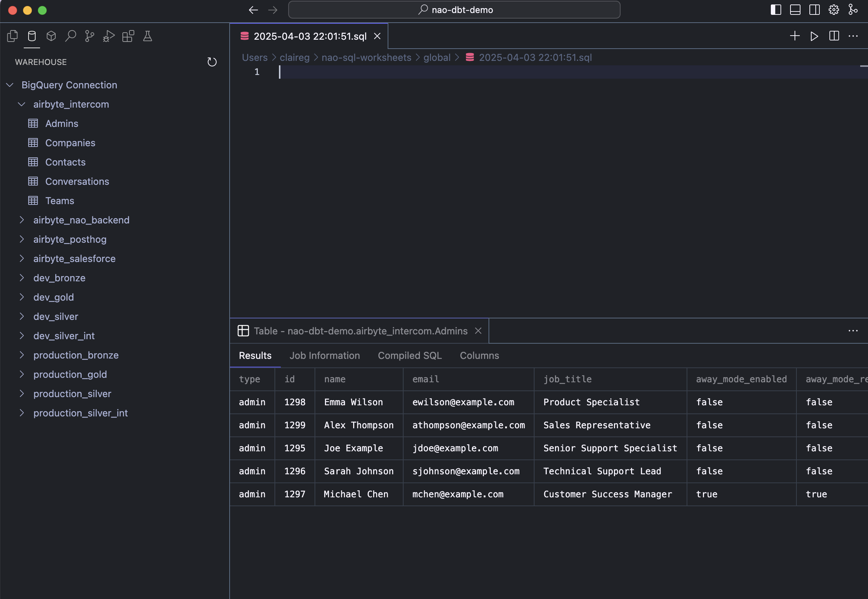
Task: Collapse the airbyte_intercom dataset
Action: click(22, 104)
